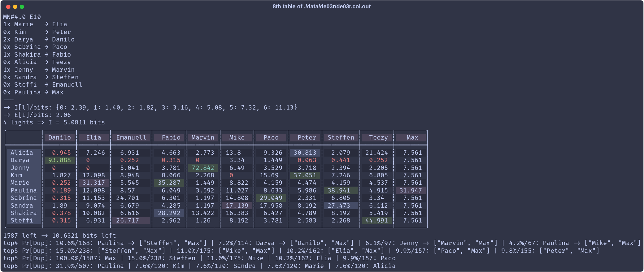Click the 17.958 cell in Sandra row
The width and height of the screenshot is (644, 272).
[x=271, y=205]
